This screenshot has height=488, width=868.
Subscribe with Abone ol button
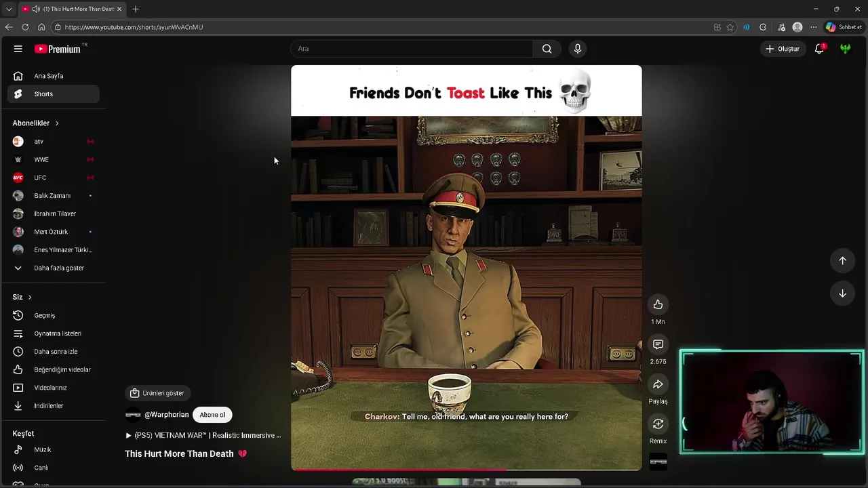[212, 415]
